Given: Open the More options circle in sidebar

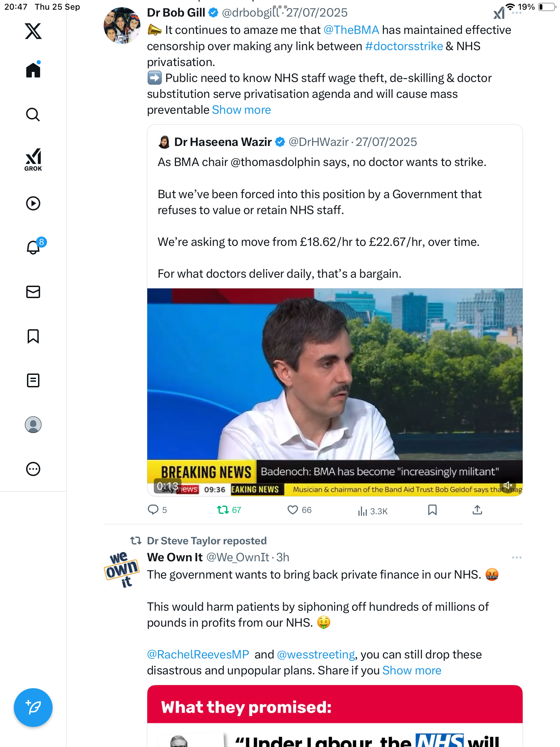Looking at the screenshot, I should click(33, 469).
